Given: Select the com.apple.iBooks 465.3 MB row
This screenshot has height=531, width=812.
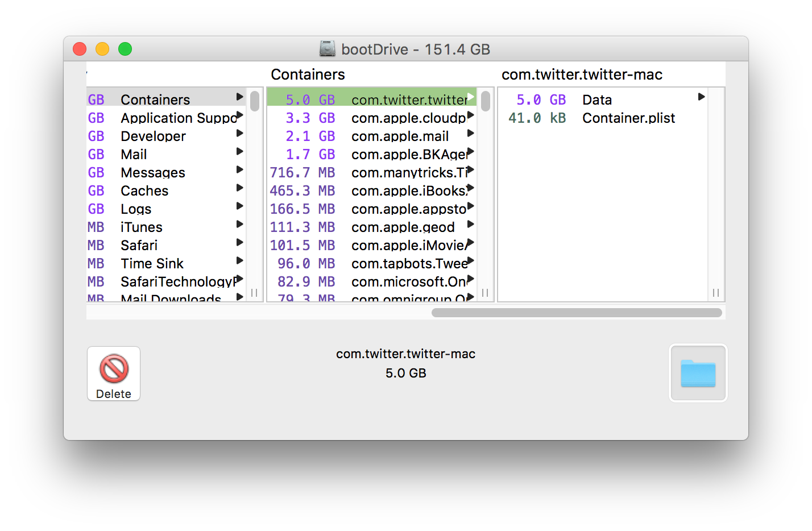Looking at the screenshot, I should click(x=372, y=188).
